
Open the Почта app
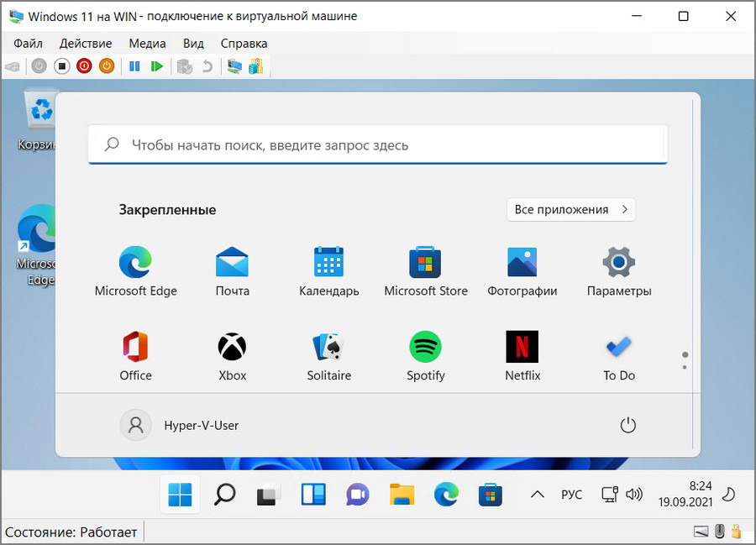233,271
